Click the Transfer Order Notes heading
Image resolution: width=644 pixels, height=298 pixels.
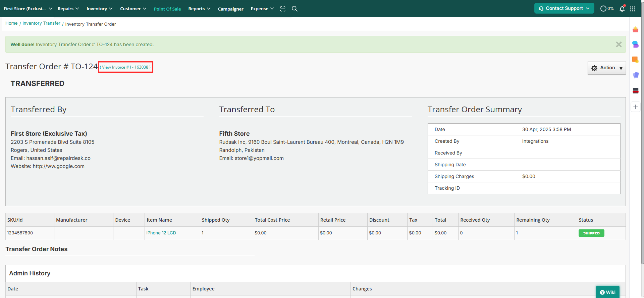(36, 249)
